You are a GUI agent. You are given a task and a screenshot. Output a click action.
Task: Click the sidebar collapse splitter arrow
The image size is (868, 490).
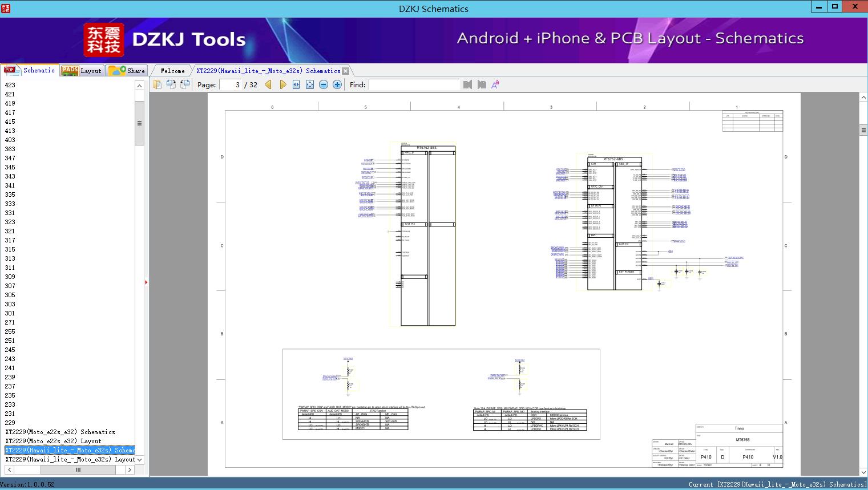pyautogui.click(x=146, y=282)
